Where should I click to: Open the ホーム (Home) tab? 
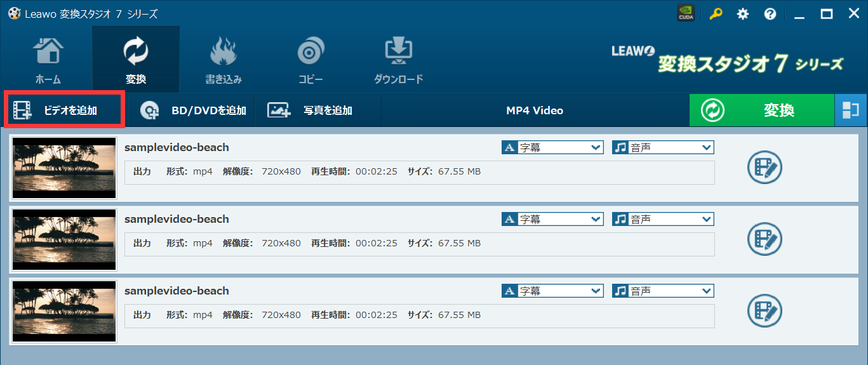pyautogui.click(x=48, y=60)
